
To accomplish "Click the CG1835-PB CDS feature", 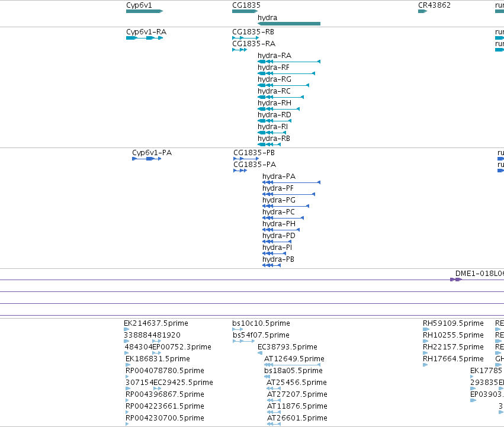I will (x=246, y=159).
